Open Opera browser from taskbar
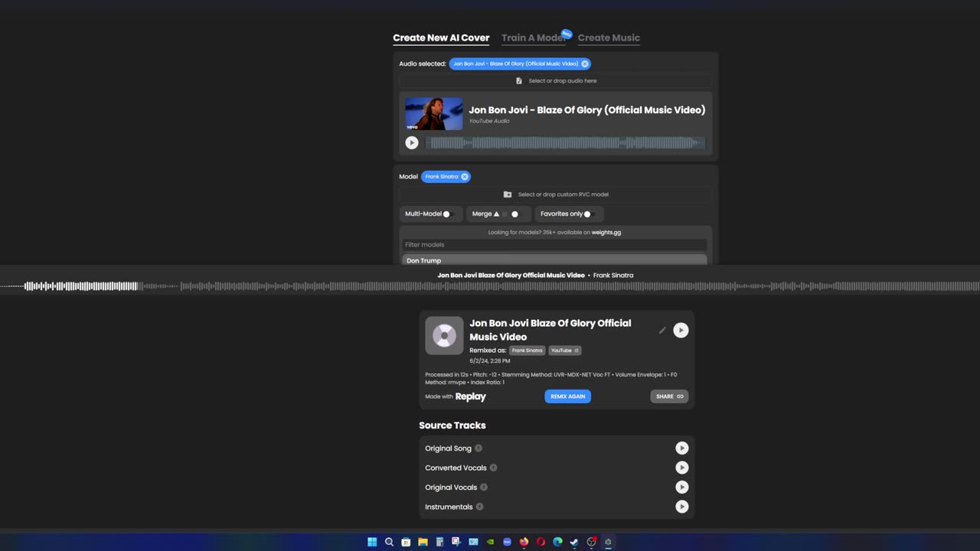The height and width of the screenshot is (551, 980). [x=541, y=542]
